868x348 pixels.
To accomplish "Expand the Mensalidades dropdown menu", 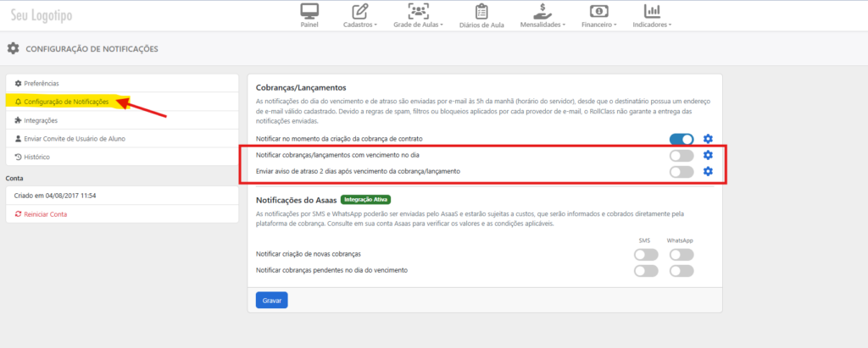I will click(542, 25).
